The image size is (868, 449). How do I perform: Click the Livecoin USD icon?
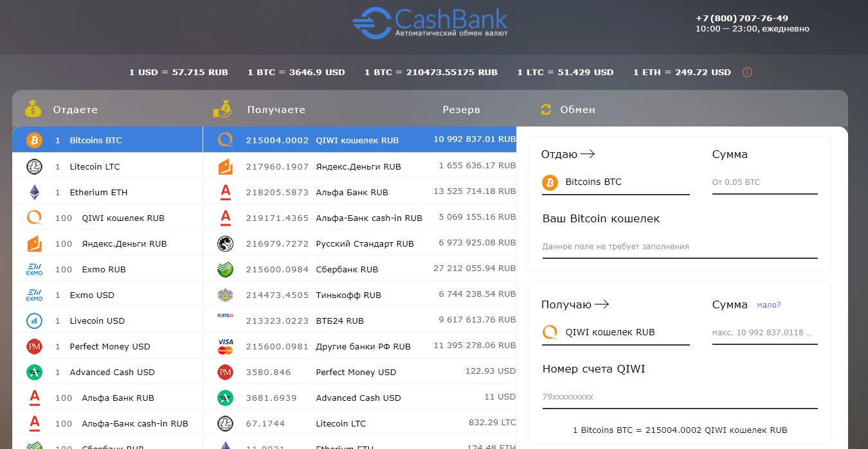click(34, 321)
